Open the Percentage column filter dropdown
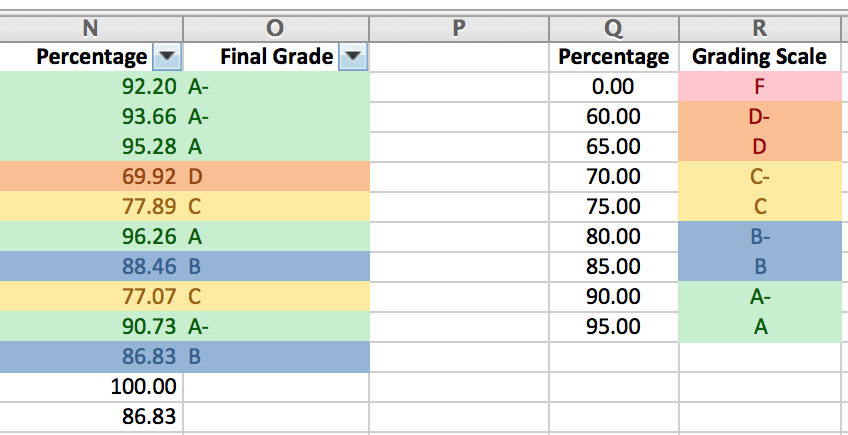Image resolution: width=848 pixels, height=435 pixels. (167, 57)
